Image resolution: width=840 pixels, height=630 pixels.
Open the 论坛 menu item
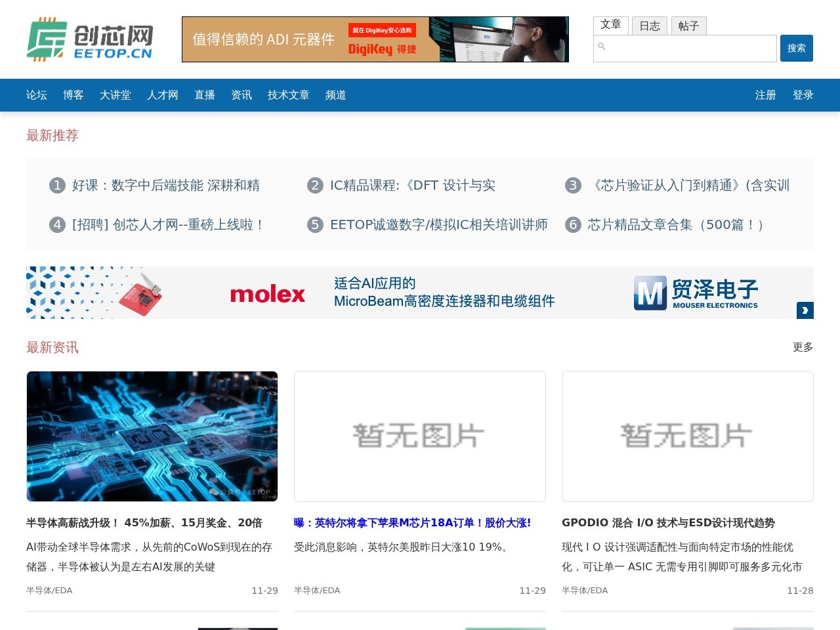[36, 95]
